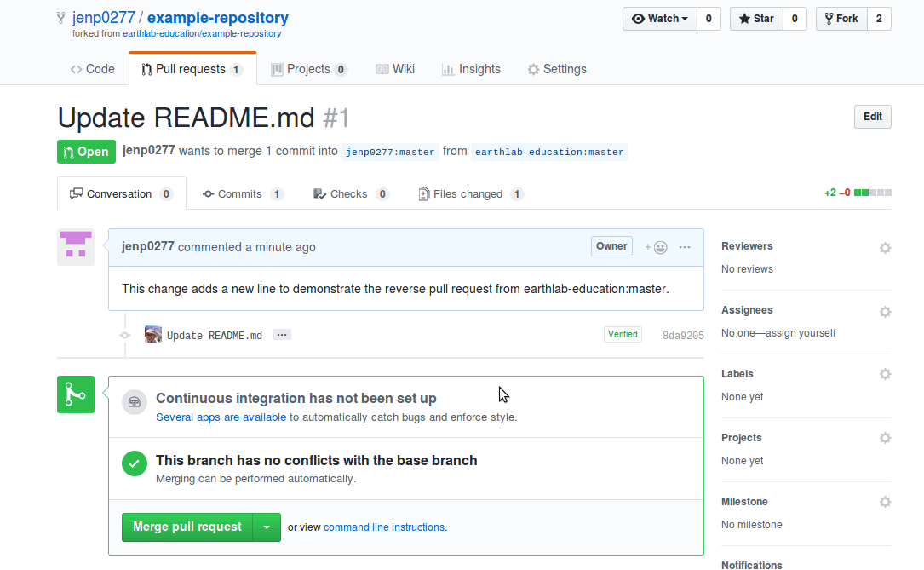
Task: Click the stargazers count 0
Action: [795, 19]
